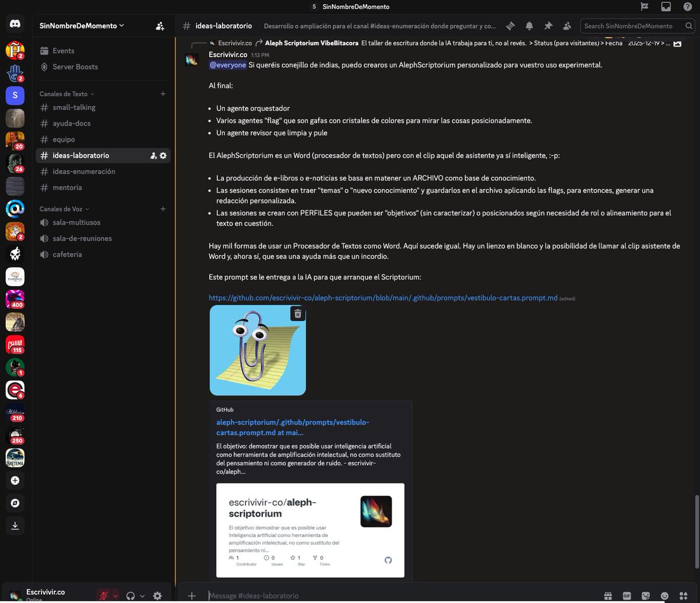
Task: Open Help question mark icon
Action: tap(688, 6)
